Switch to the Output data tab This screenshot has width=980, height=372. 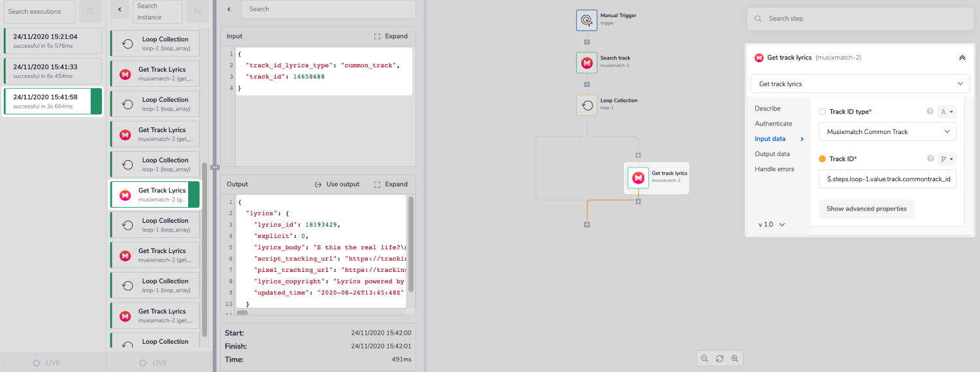pos(772,154)
